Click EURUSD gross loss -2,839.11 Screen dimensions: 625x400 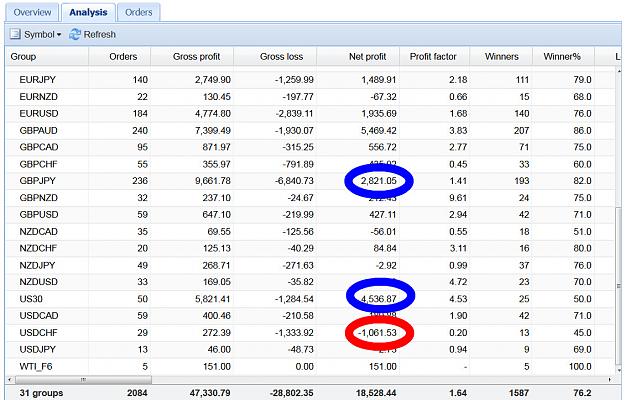click(295, 114)
